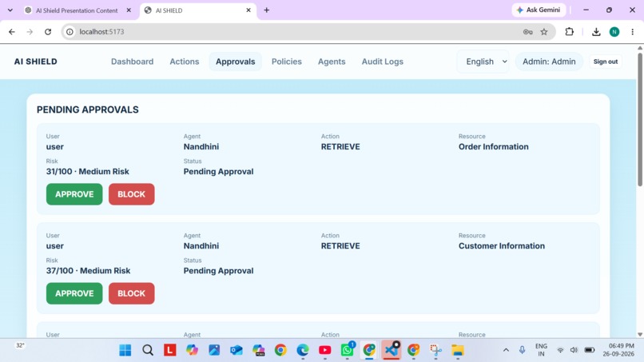Open the Windows Start menu
The height and width of the screenshot is (362, 644).
pyautogui.click(x=125, y=350)
